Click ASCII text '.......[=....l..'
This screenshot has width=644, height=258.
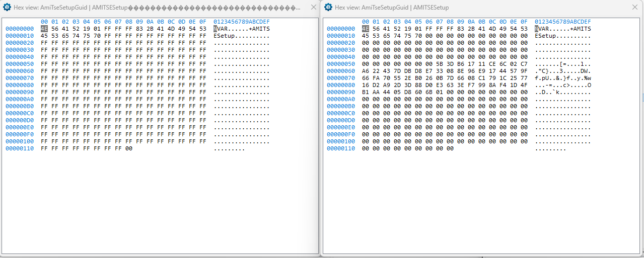coord(563,64)
